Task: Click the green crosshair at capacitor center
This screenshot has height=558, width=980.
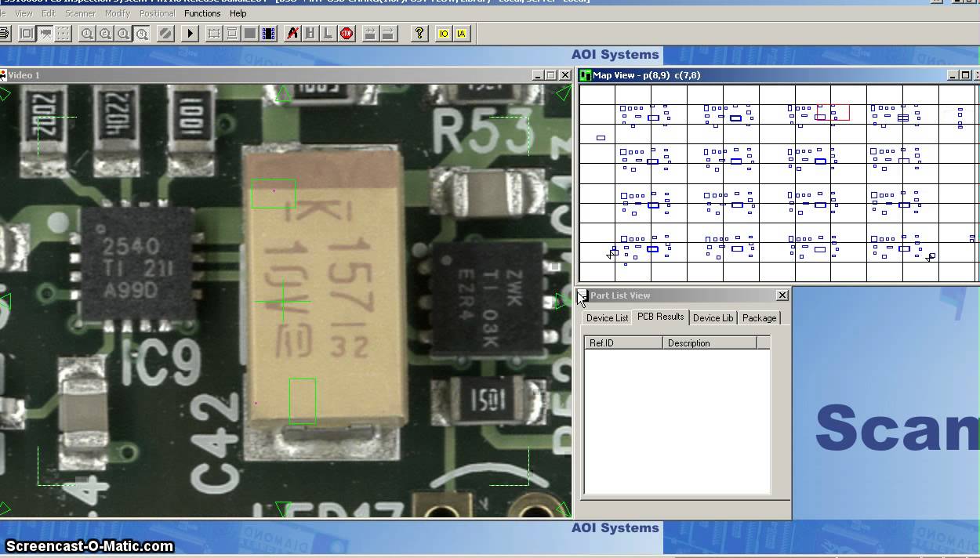Action: tap(283, 302)
